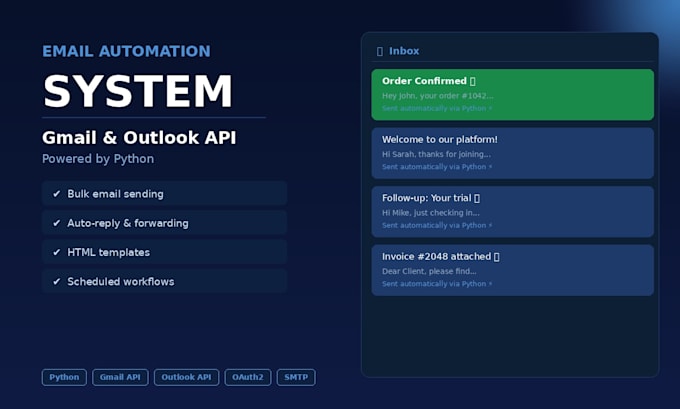Click 'Hi Mike, just checking in...' preview
Screen dimensions: 680x409
pos(431,213)
